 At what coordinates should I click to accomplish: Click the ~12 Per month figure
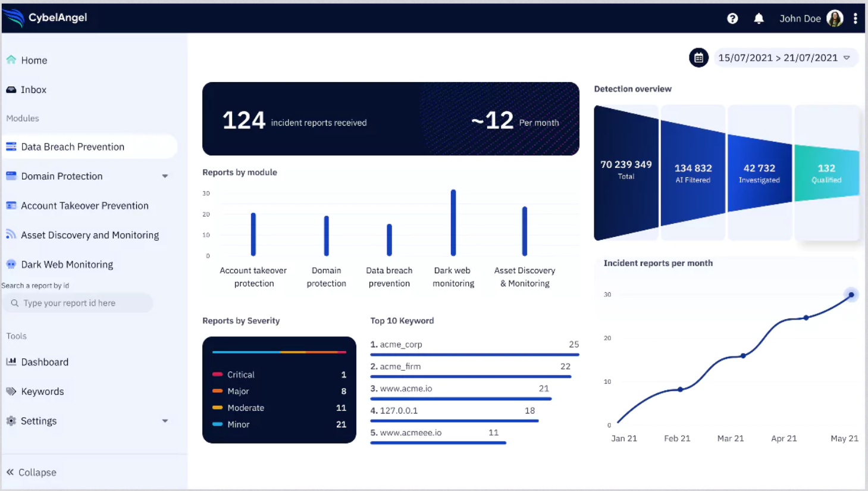(515, 121)
